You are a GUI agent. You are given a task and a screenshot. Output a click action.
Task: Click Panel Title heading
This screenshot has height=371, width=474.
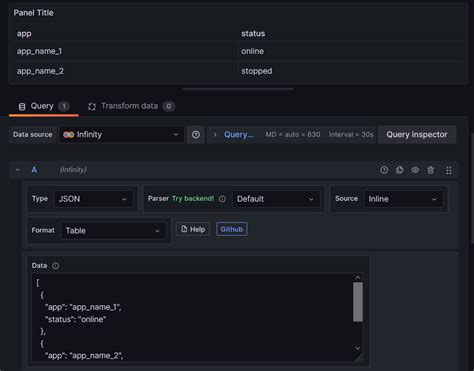point(33,13)
